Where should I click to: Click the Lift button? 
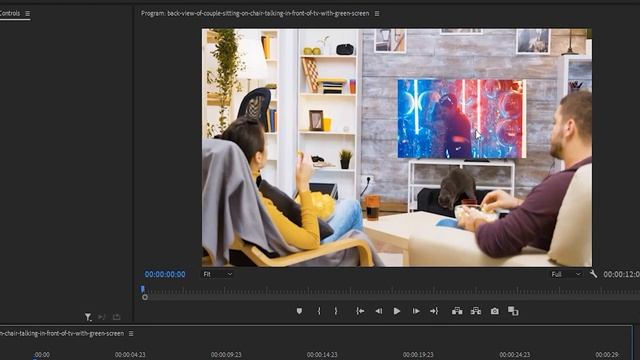[457, 311]
